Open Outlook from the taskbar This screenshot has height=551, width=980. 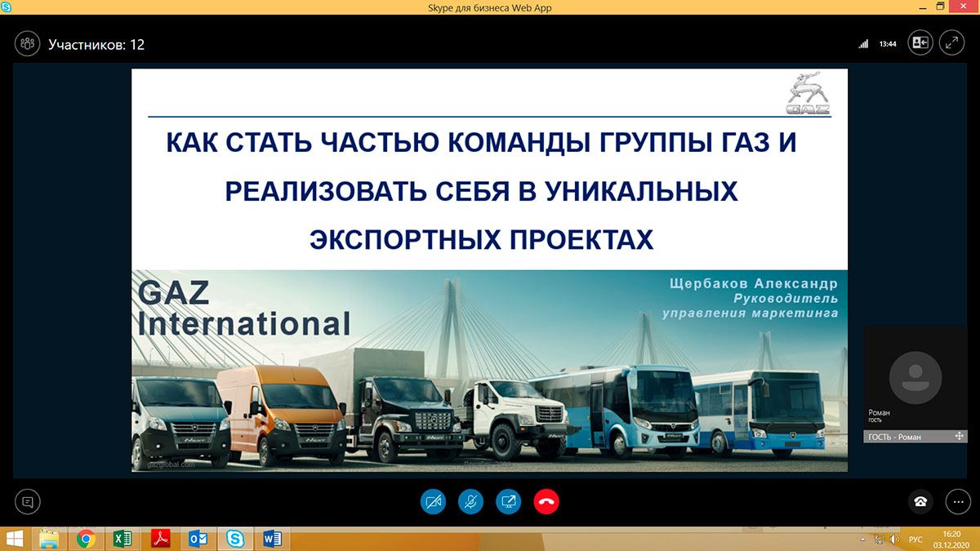click(x=198, y=539)
